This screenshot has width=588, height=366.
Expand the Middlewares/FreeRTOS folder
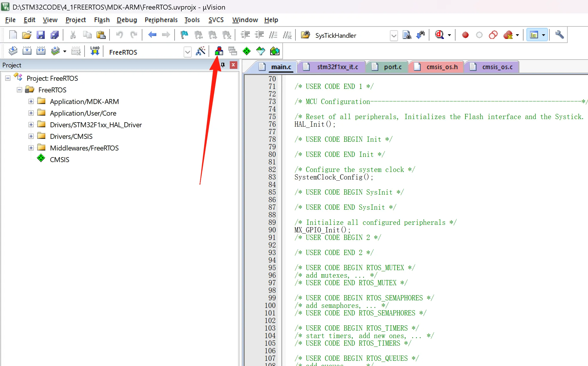click(x=31, y=148)
